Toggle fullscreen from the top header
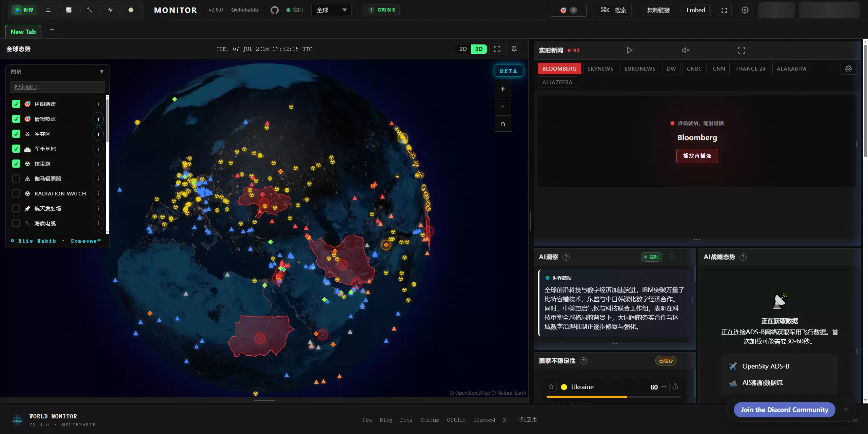 [724, 10]
